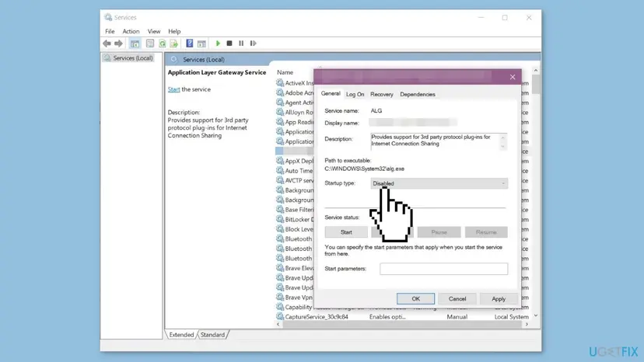This screenshot has height=362, width=644.
Task: Click the blue Help toolbar icon
Action: [189, 44]
